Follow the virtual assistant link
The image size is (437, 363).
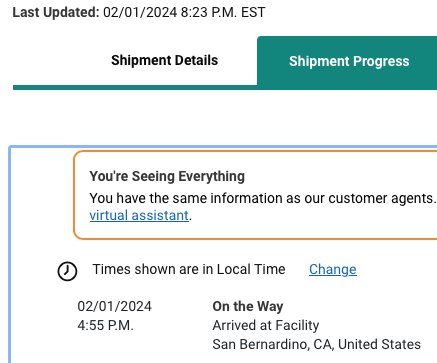(x=139, y=215)
